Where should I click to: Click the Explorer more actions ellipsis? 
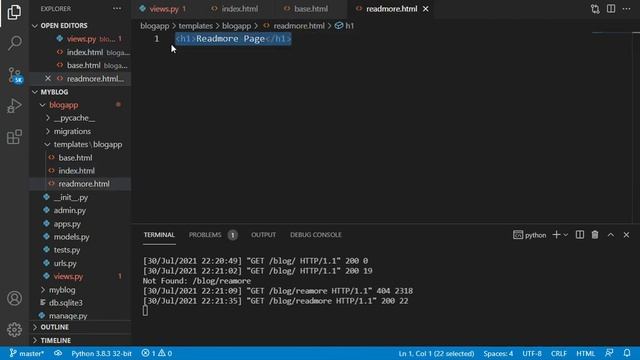pos(117,9)
